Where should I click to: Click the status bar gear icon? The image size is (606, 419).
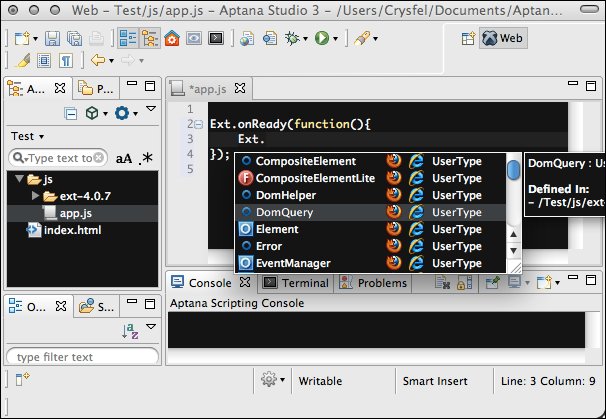269,379
